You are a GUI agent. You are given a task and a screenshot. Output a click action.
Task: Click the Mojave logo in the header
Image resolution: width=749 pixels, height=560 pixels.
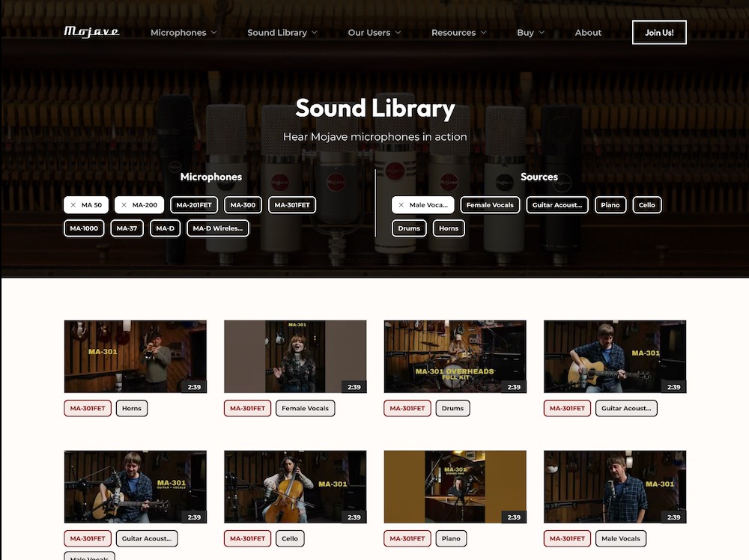click(x=91, y=31)
